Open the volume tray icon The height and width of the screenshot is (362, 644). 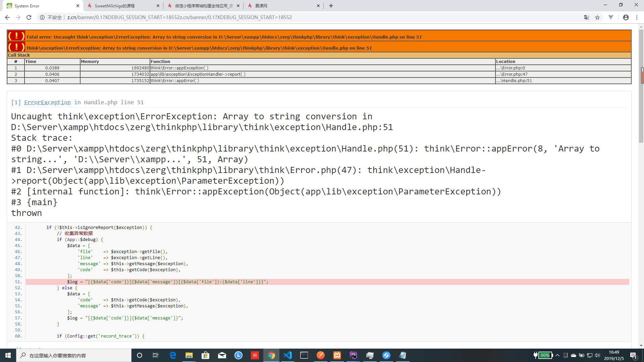pos(597,355)
